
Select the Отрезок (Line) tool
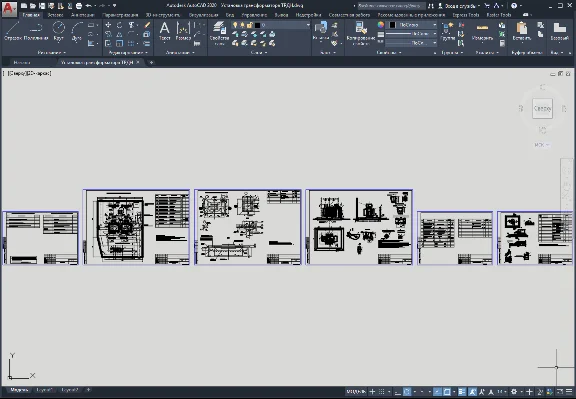pos(13,31)
